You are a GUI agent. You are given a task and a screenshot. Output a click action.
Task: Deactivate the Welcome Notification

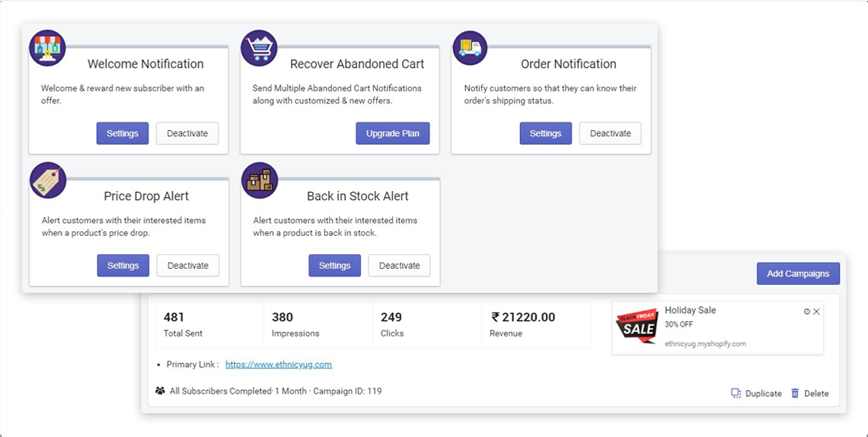coord(187,133)
